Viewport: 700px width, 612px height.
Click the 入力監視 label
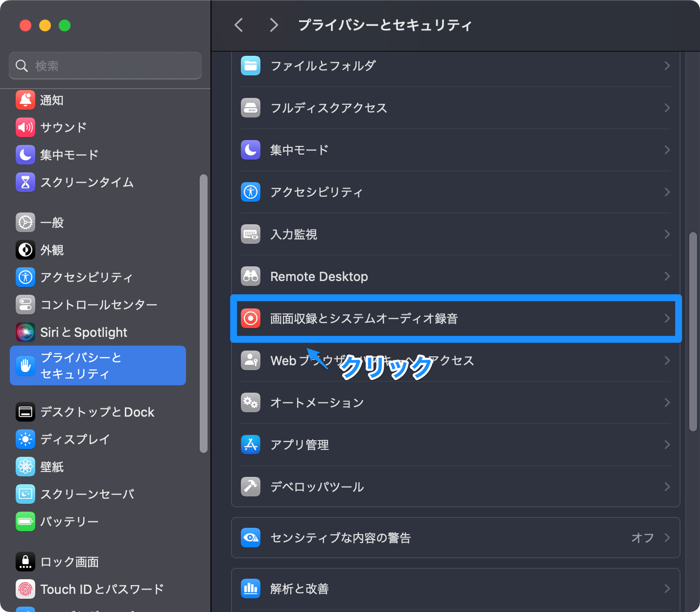(294, 234)
